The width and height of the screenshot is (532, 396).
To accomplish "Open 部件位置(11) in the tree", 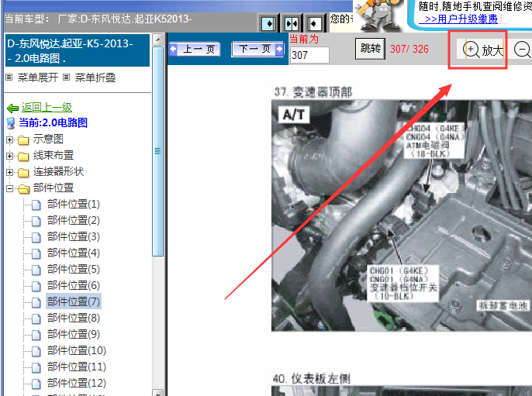I will pos(76,367).
